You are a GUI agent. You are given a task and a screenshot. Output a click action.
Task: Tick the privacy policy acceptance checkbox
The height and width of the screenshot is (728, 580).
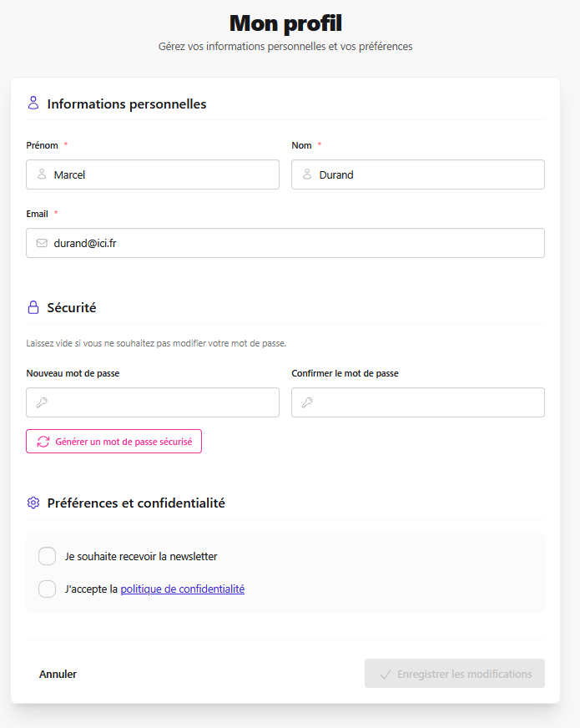point(47,589)
